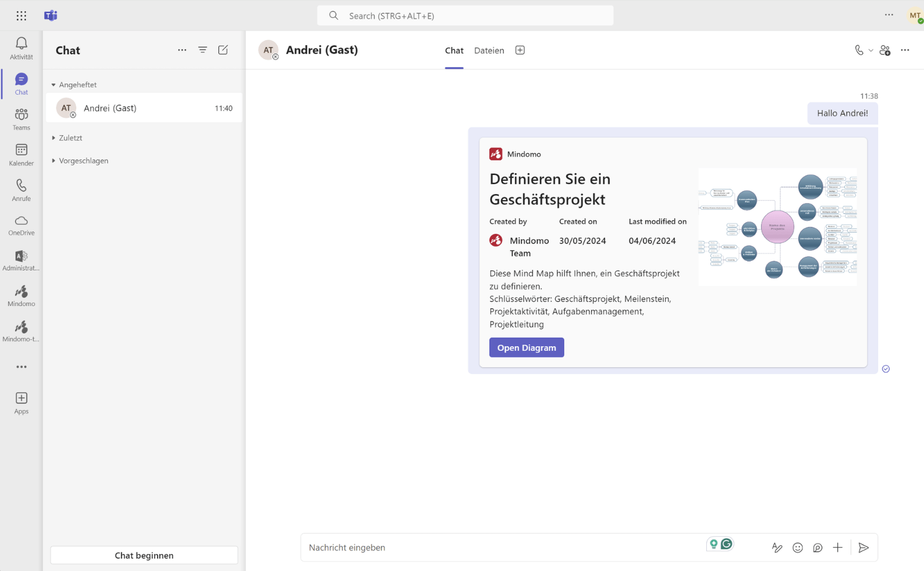Click the format message icon
This screenshot has height=571, width=924.
777,548
